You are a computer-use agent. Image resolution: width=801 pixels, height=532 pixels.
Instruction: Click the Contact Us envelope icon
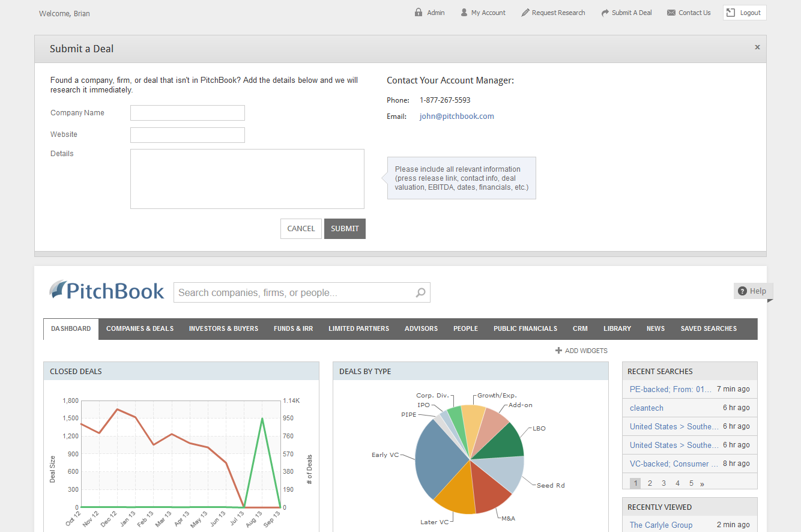[x=671, y=13]
